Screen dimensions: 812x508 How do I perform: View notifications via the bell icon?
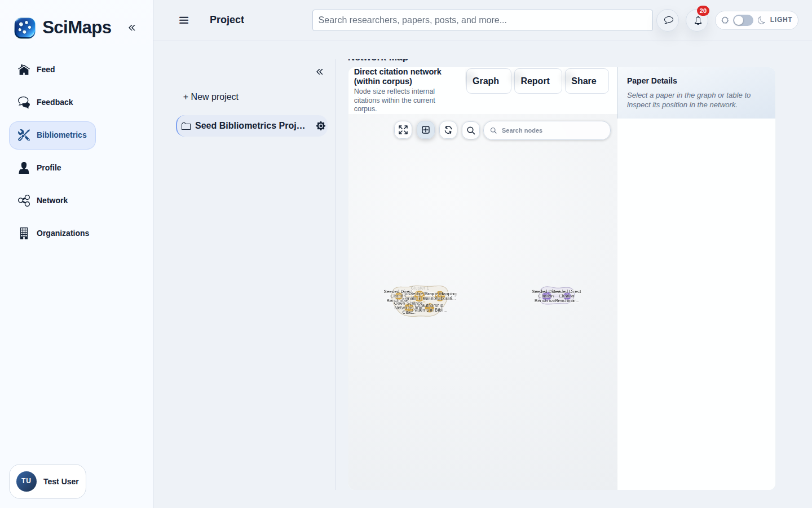tap(698, 20)
